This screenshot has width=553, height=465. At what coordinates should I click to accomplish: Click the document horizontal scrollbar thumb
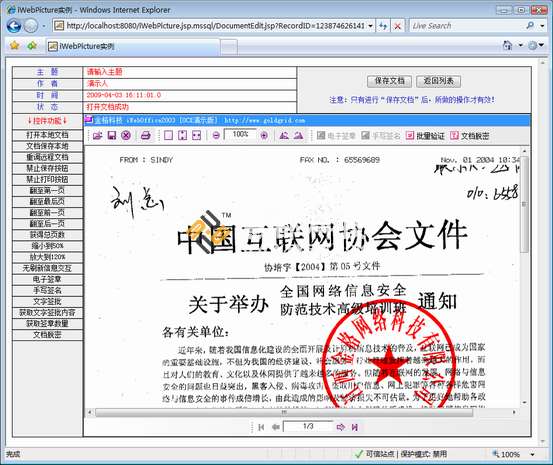tap(284, 412)
